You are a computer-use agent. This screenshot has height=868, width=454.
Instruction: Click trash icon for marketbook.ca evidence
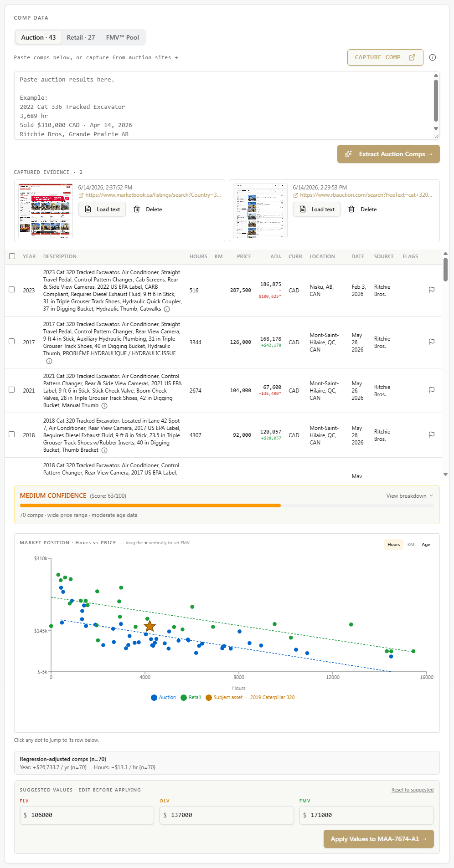137,209
